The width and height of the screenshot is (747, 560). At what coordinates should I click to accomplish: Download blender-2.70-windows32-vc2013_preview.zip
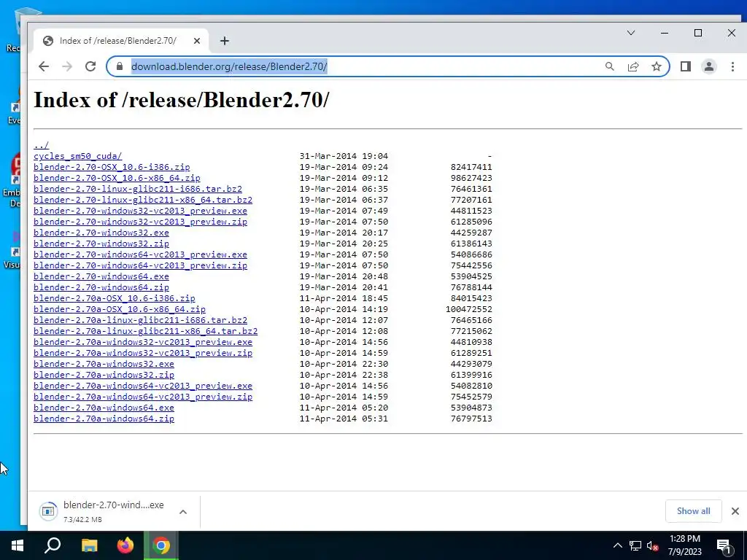click(140, 222)
